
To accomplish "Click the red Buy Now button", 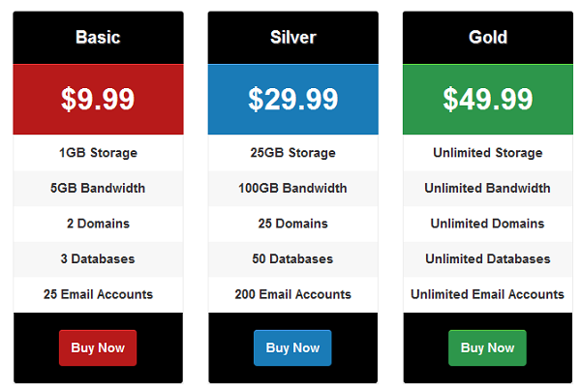I will (x=98, y=347).
